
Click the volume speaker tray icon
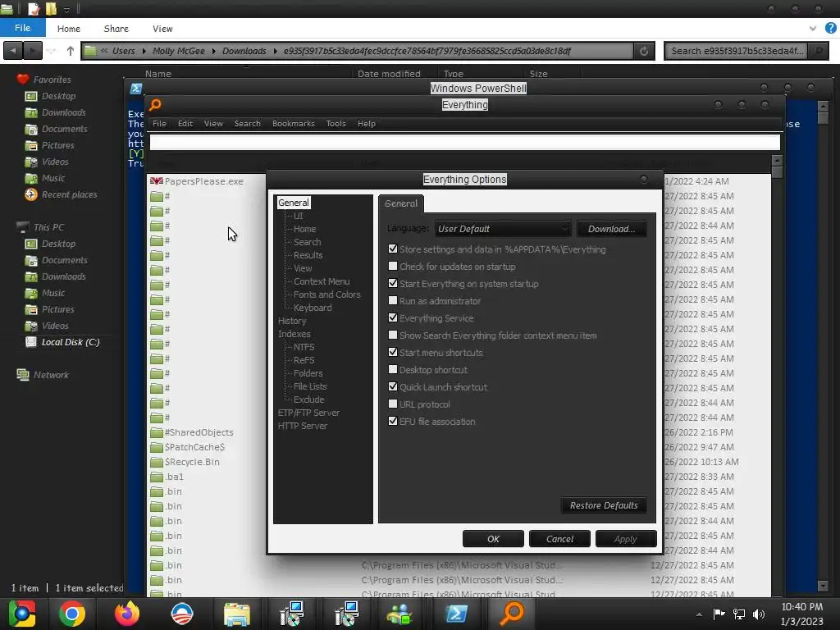pyautogui.click(x=759, y=614)
